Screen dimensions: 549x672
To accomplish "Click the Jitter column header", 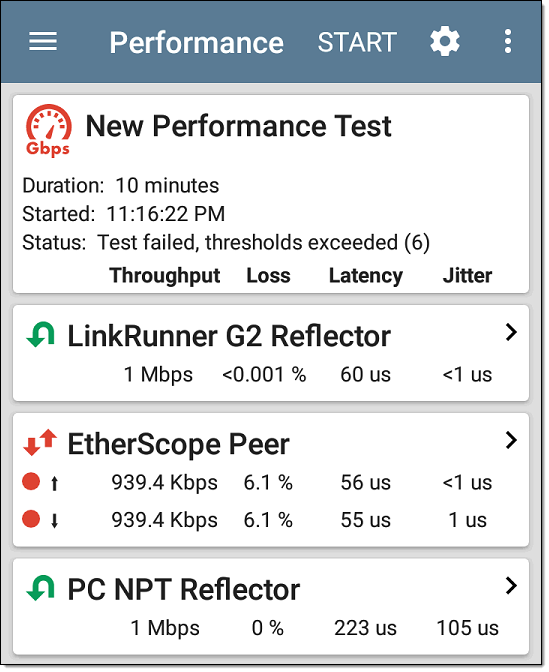I will click(467, 275).
